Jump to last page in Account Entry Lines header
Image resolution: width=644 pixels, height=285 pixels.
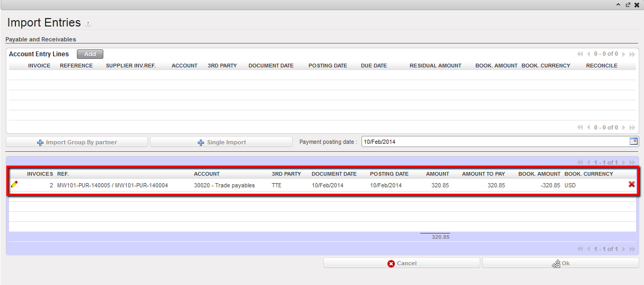[x=632, y=54]
